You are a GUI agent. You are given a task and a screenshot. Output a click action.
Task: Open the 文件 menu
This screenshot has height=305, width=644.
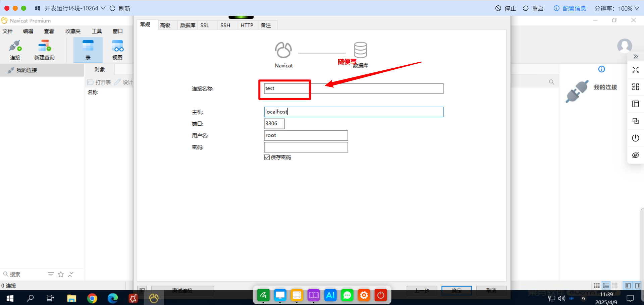pos(8,31)
